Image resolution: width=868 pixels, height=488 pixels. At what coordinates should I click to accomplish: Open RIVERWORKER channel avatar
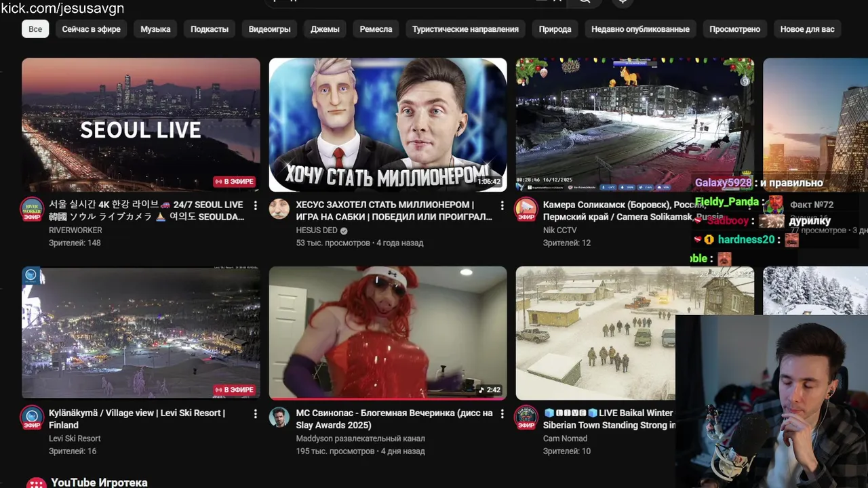(x=32, y=209)
